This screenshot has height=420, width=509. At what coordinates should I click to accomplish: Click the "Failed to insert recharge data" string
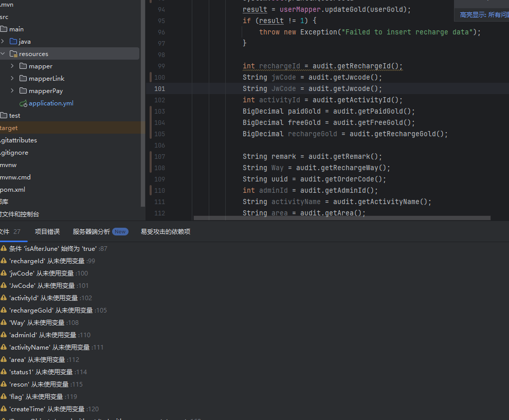[x=407, y=32]
